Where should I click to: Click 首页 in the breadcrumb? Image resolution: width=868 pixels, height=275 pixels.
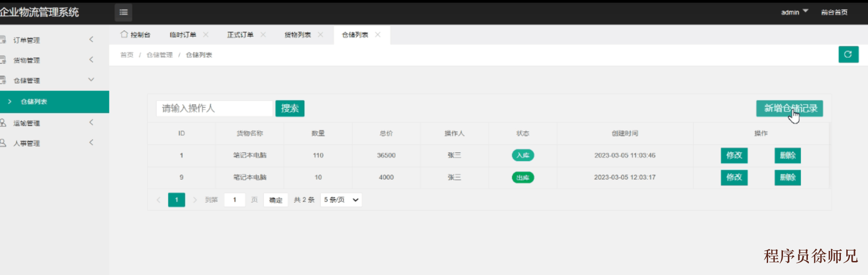tap(127, 55)
